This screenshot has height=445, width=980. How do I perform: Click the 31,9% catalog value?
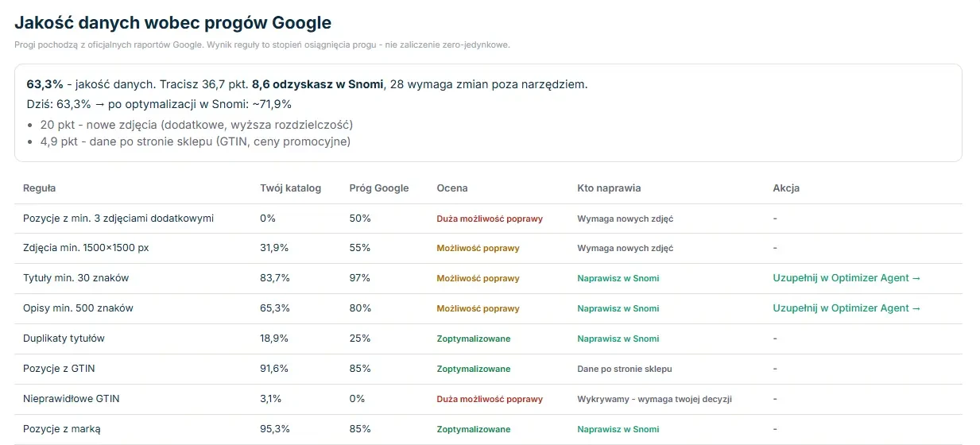(274, 248)
